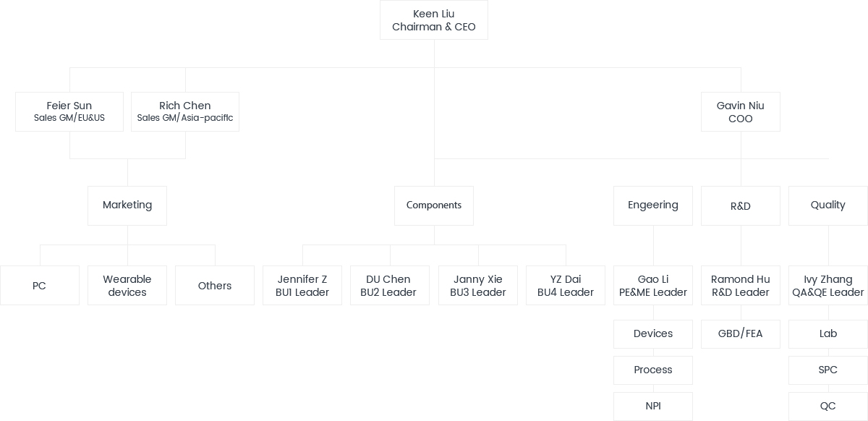868x421 pixels.
Task: Click Gao Li PE&ME Leader box
Action: [x=653, y=285]
